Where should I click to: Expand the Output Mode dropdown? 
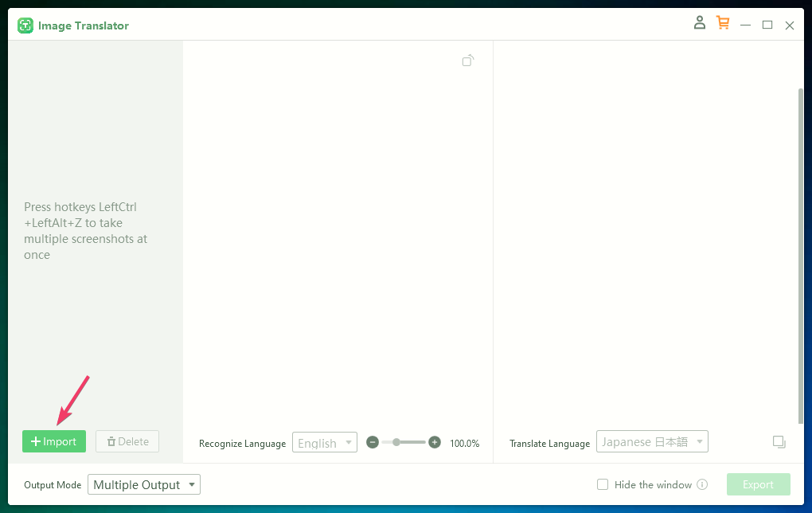click(x=144, y=484)
